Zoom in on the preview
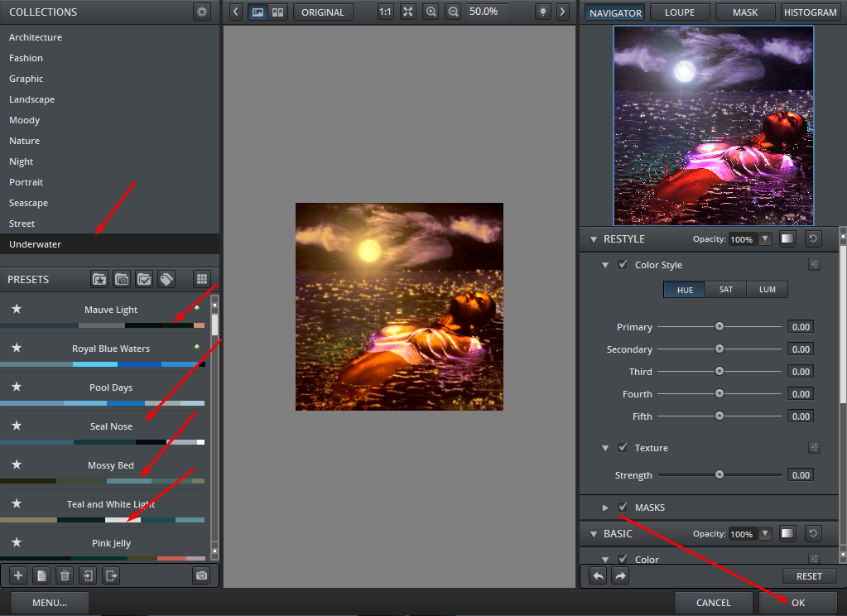 pos(431,12)
